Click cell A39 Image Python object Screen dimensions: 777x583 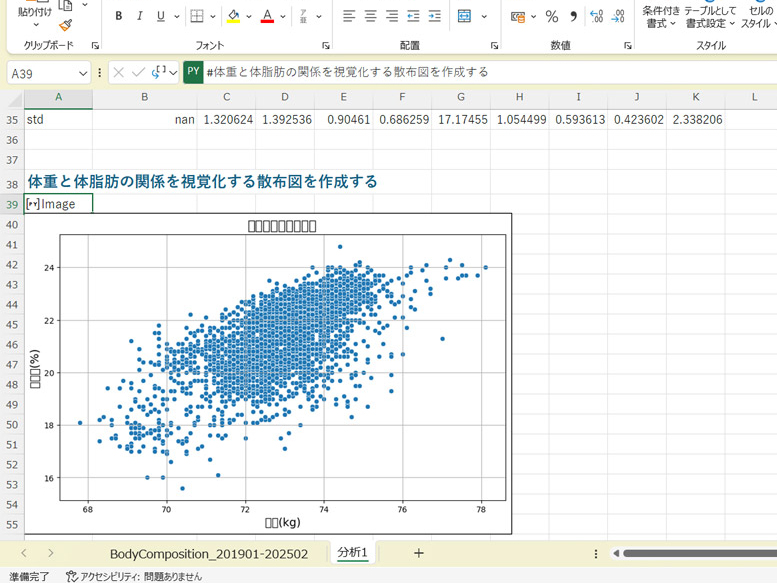(x=58, y=204)
